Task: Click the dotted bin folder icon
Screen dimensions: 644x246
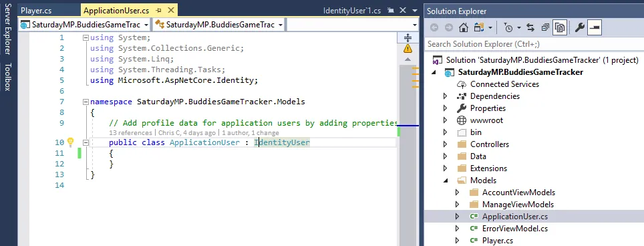Action: (462, 132)
